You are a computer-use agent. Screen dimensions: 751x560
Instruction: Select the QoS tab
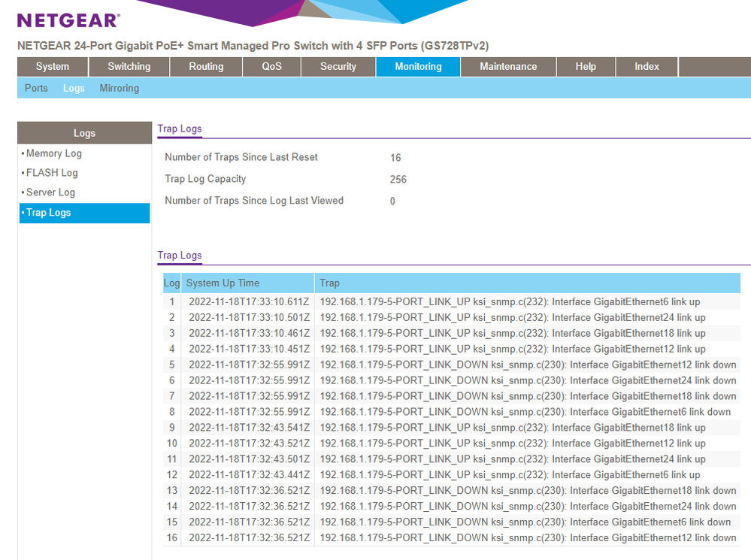[x=271, y=67]
